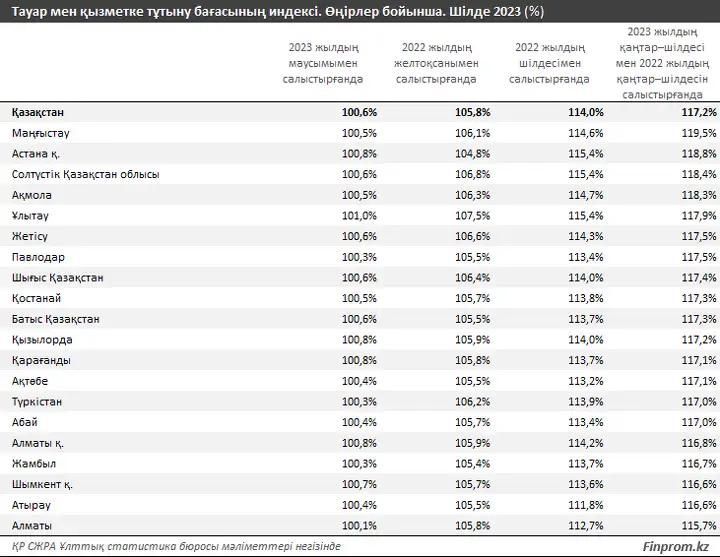The height and width of the screenshot is (557, 720).
Task: Click the Түркістан 106,2% value
Action: coord(472,401)
